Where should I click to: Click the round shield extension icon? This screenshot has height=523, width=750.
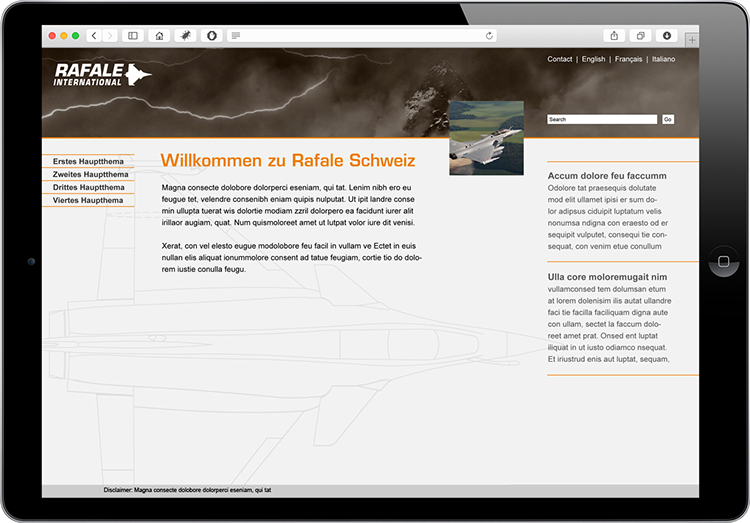pos(212,35)
